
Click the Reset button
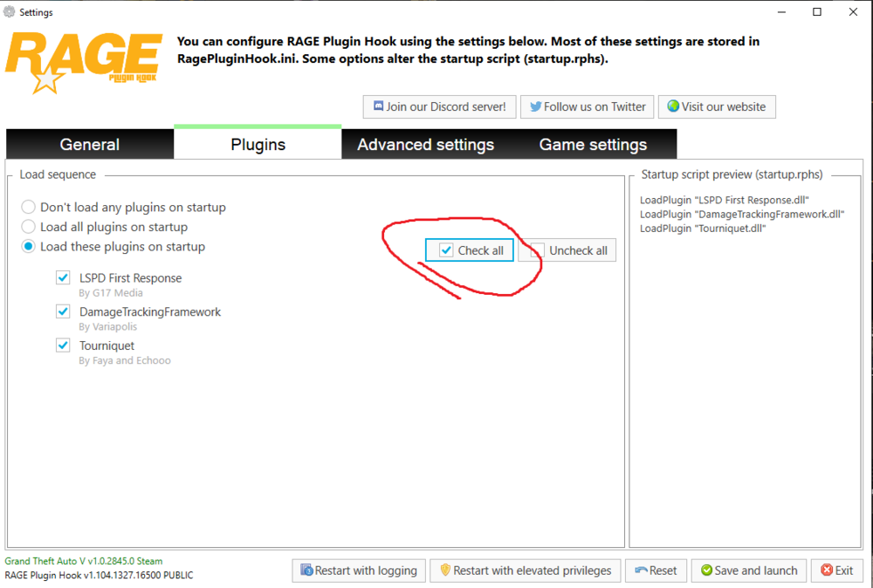tap(656, 571)
